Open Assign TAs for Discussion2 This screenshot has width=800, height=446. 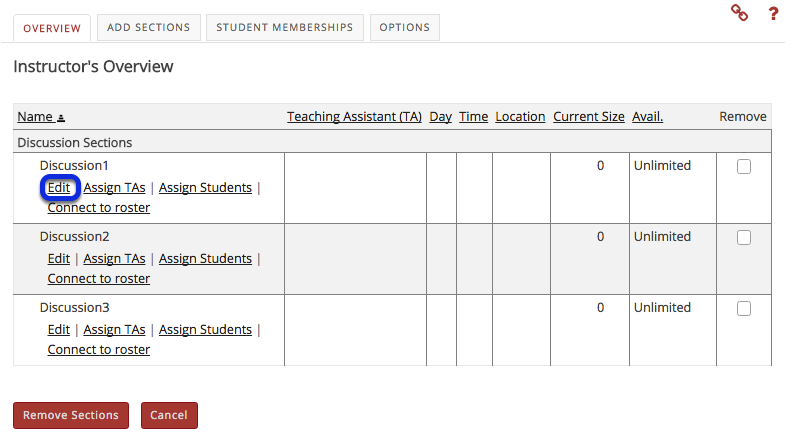pos(115,258)
